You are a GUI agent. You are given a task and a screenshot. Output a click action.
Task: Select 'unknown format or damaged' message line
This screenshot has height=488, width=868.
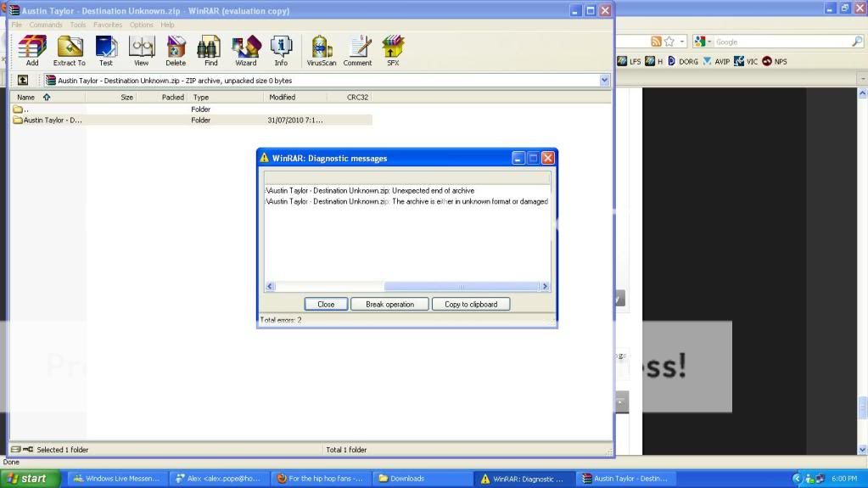coord(407,202)
